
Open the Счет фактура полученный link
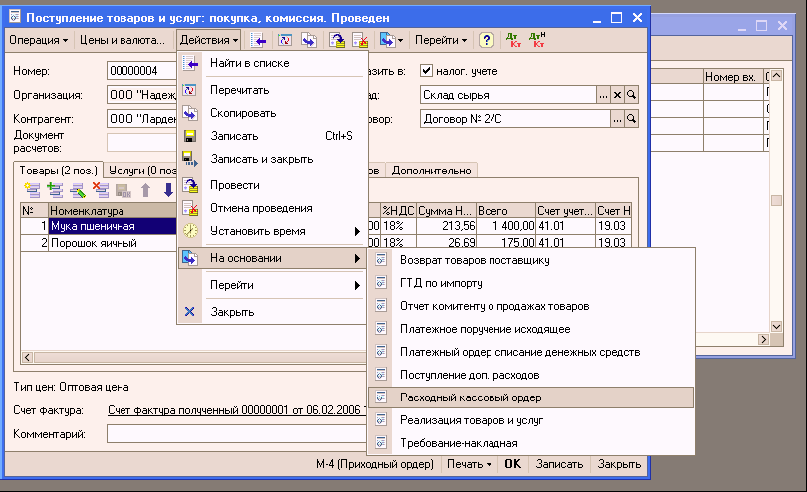232,410
